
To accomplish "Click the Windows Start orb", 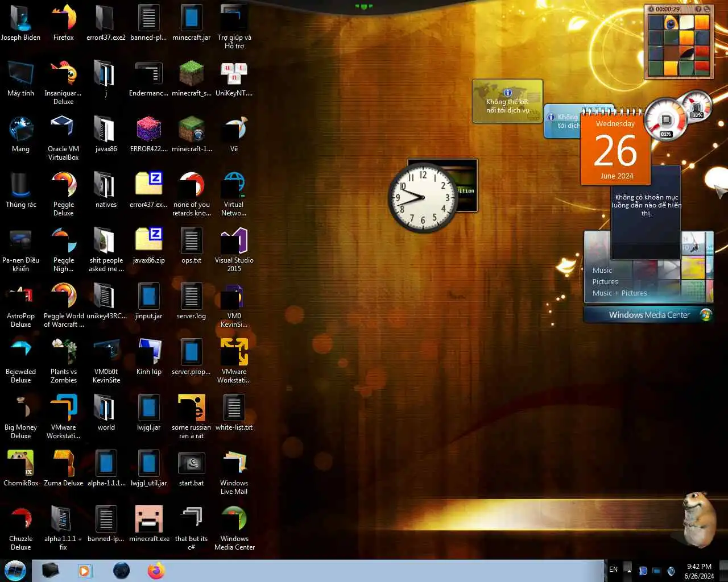I will (15, 570).
